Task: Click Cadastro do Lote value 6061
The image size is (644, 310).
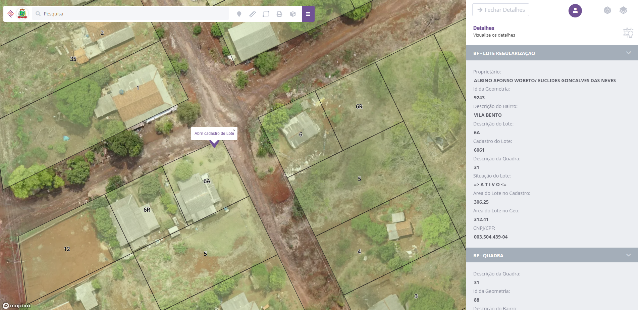Action: pyautogui.click(x=479, y=150)
